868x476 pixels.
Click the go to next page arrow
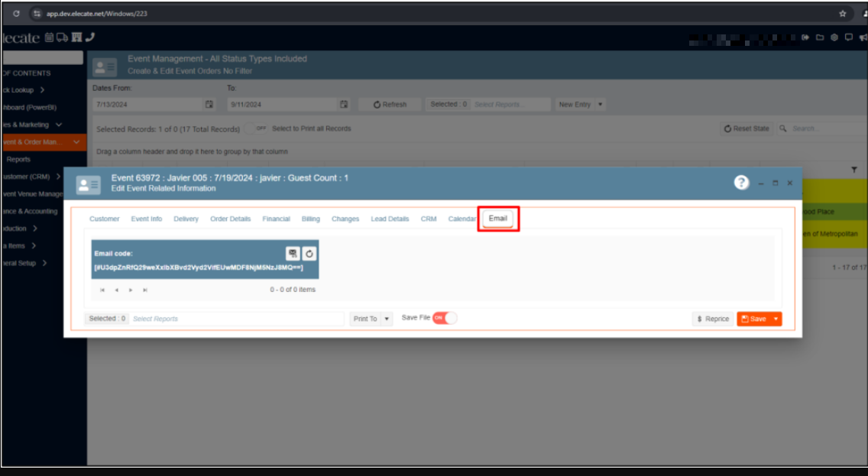[131, 290]
